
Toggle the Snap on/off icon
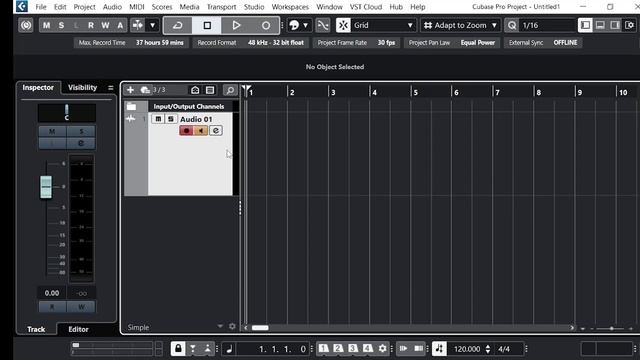tap(343, 25)
